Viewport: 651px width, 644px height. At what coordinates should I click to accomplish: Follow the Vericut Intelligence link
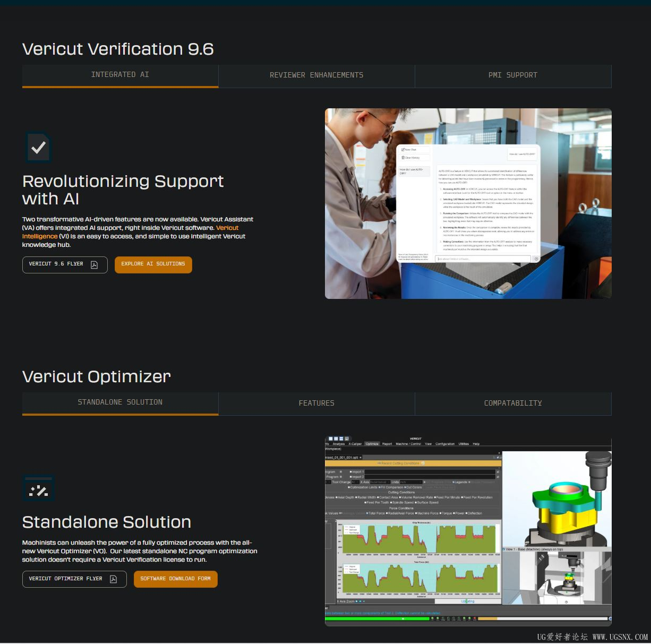click(x=130, y=232)
